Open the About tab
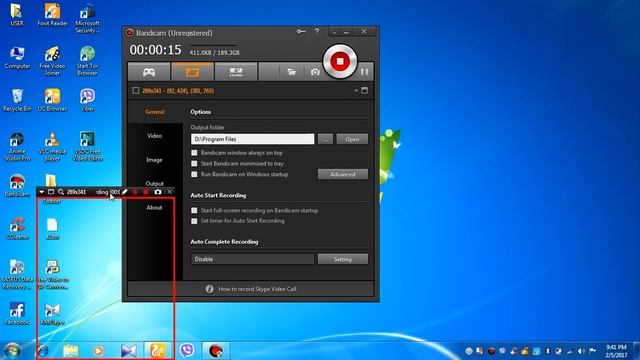640x360 pixels. [x=155, y=207]
